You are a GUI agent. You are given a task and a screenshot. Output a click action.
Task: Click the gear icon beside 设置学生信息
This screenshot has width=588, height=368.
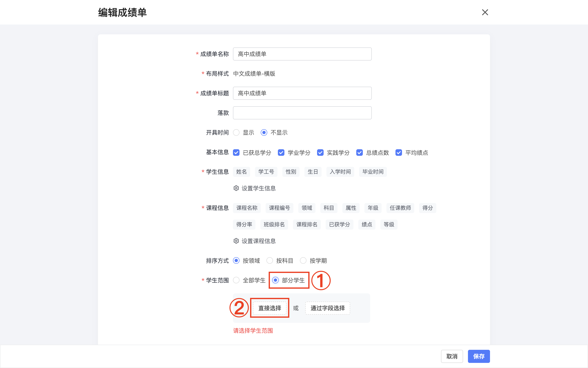point(236,188)
